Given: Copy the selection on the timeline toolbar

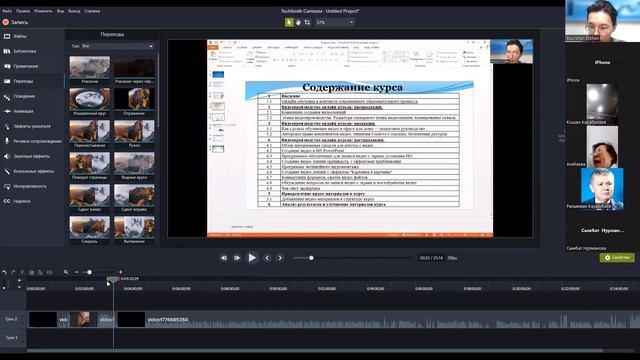Looking at the screenshot, I should [x=31, y=272].
